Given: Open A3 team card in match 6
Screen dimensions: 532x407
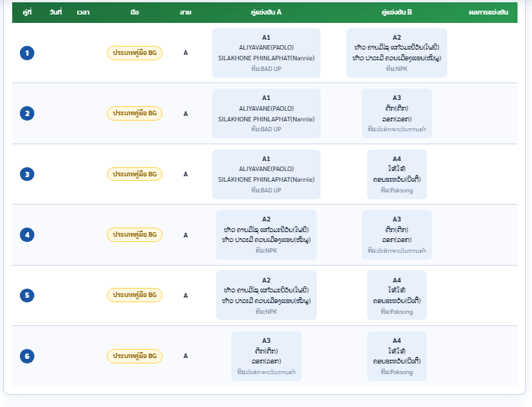Looking at the screenshot, I should pos(266,356).
